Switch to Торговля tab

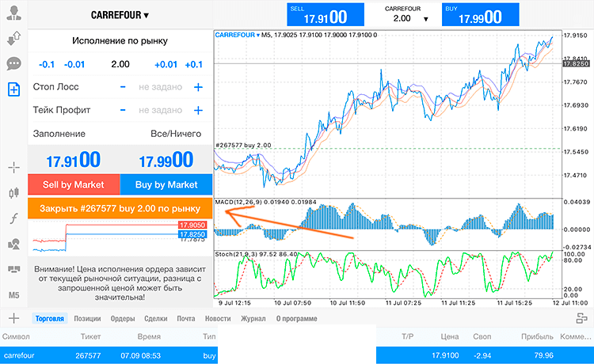click(50, 319)
